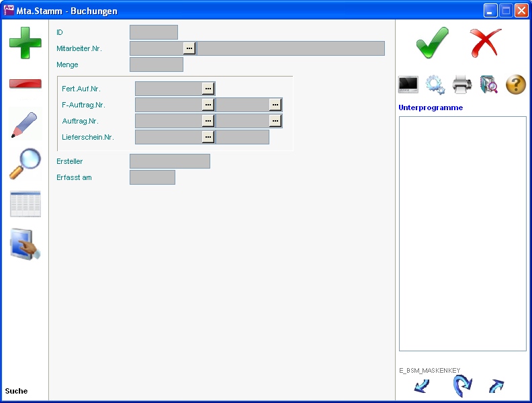The height and width of the screenshot is (403, 532).
Task: Click the green plus add record icon
Action: (25, 41)
